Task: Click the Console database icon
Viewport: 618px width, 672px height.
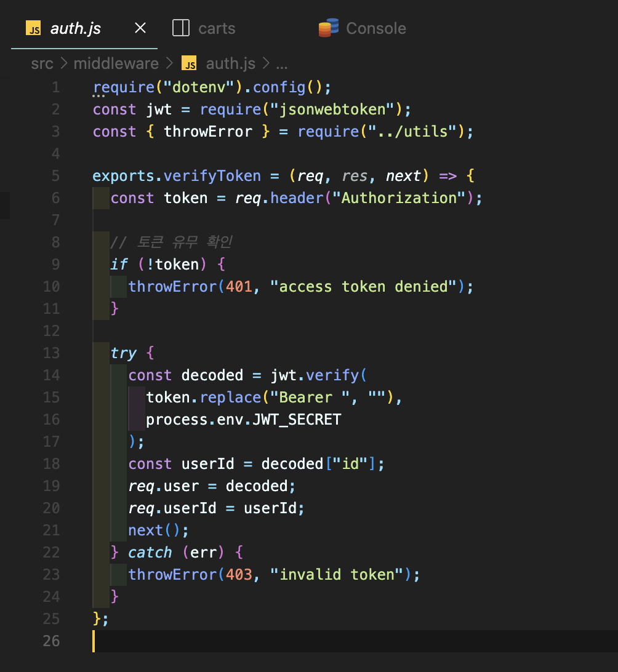Action: 329,28
